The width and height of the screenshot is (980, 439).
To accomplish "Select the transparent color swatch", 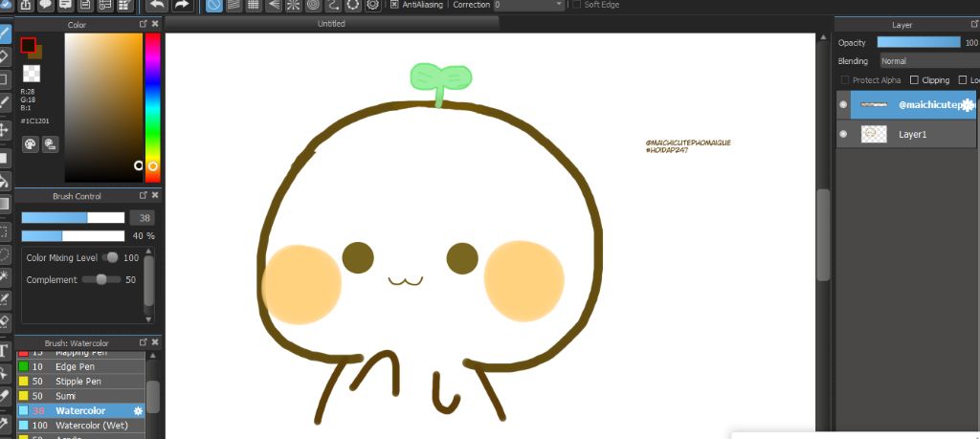I will coord(32,73).
